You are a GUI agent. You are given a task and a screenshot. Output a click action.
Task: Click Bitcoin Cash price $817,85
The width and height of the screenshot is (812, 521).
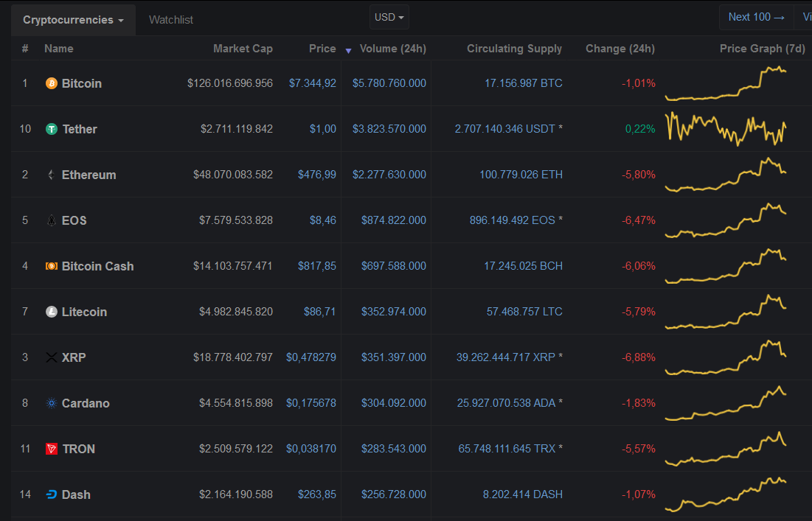coord(317,266)
